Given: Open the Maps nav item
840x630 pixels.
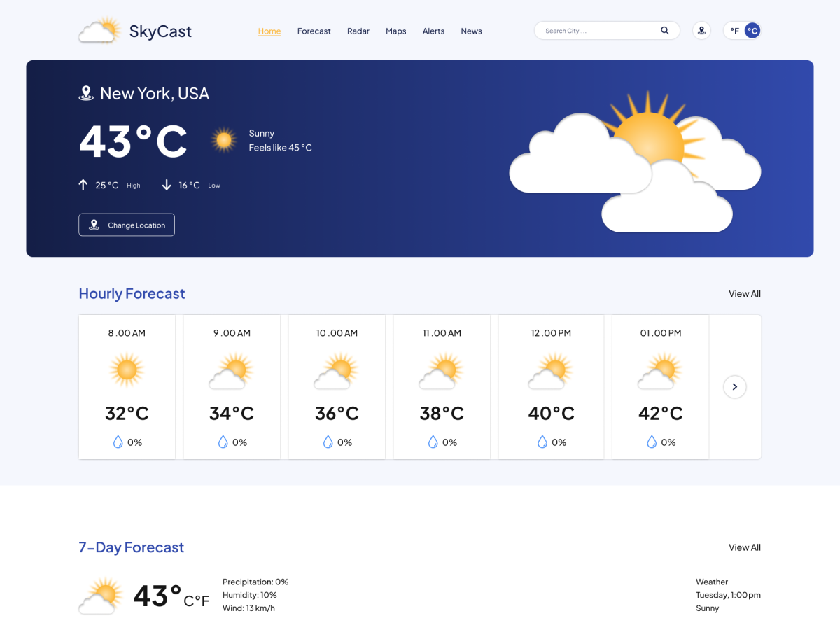Looking at the screenshot, I should 396,31.
